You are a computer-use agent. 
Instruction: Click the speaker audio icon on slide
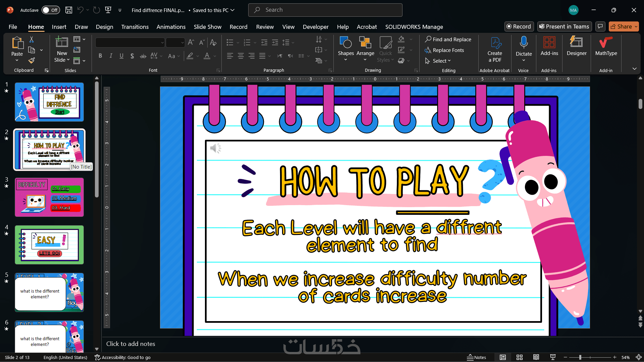[x=215, y=148]
